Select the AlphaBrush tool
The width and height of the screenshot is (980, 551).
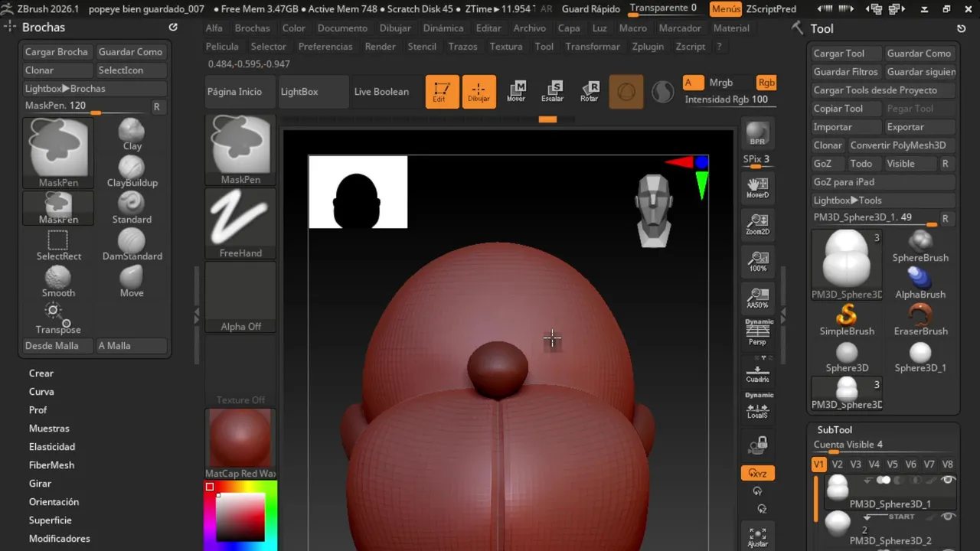920,283
